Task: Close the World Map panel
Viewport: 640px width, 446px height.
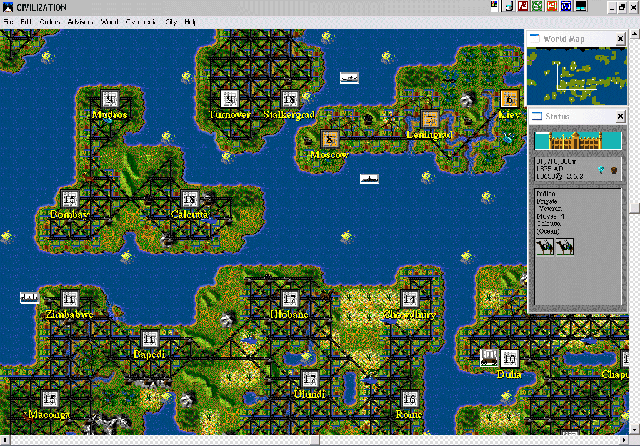Action: [x=620, y=39]
